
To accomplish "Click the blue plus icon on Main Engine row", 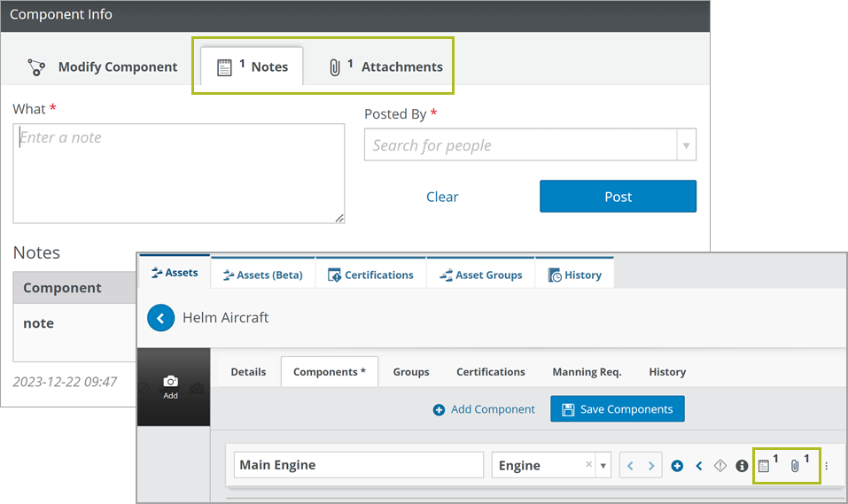I will (x=677, y=466).
